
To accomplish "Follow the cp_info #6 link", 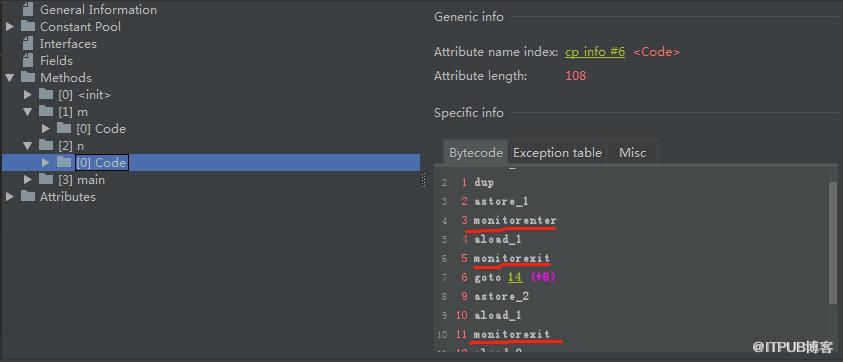I will [595, 52].
